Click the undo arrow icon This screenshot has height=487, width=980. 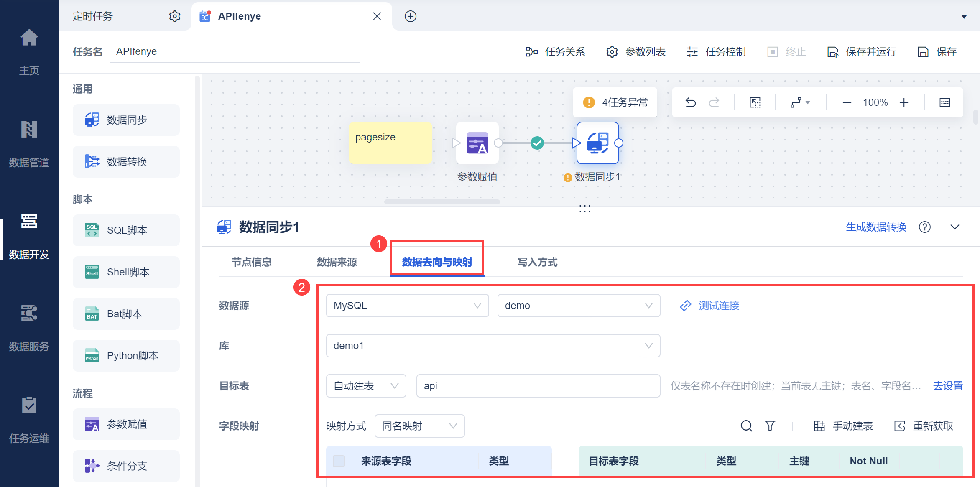point(690,102)
